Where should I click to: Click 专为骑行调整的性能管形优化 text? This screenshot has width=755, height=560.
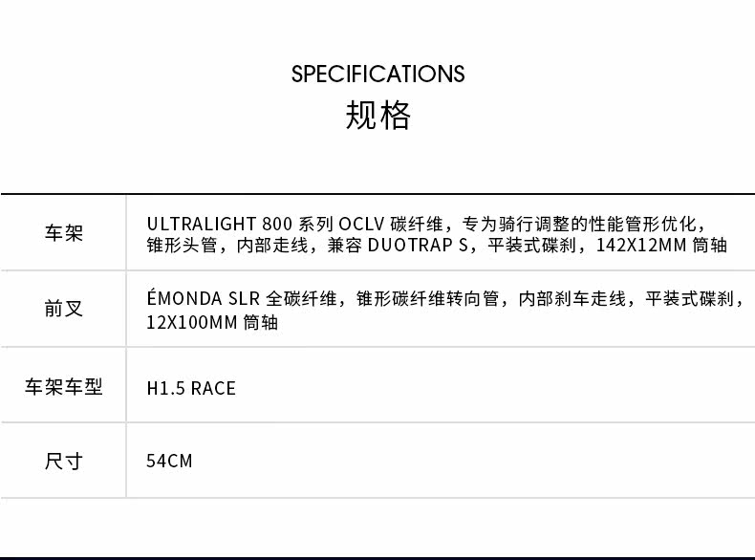coord(582,225)
